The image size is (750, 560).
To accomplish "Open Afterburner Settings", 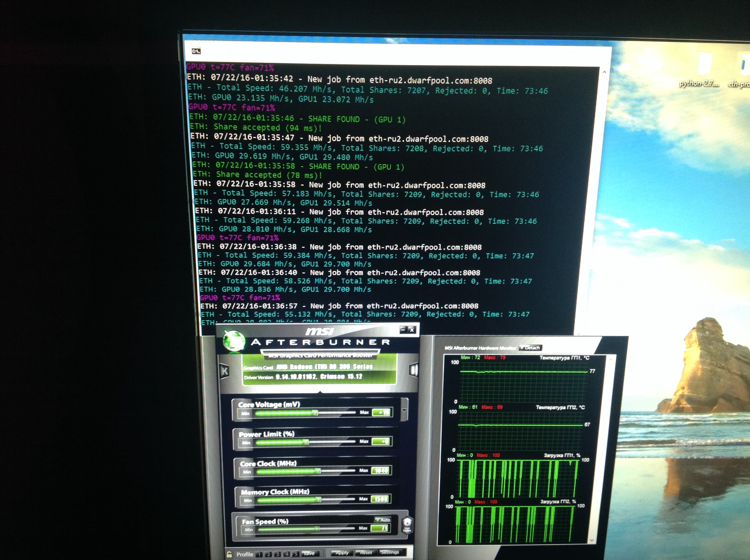I will click(x=390, y=552).
